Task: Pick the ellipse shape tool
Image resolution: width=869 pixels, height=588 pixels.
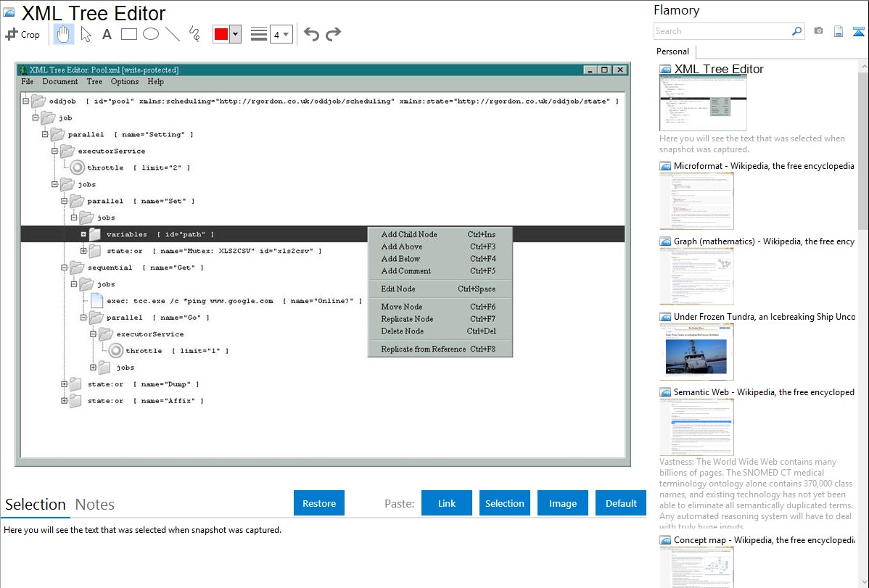Action: (x=151, y=34)
